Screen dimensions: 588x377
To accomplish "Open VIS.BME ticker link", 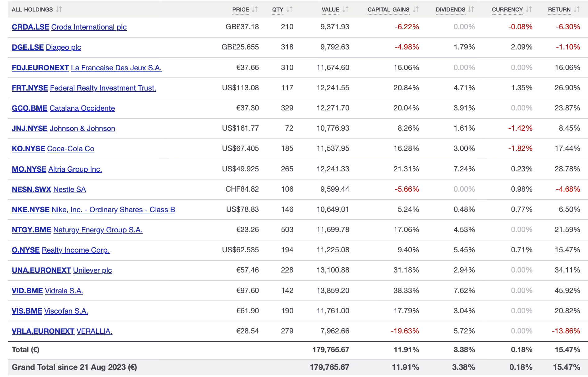I will point(27,311).
